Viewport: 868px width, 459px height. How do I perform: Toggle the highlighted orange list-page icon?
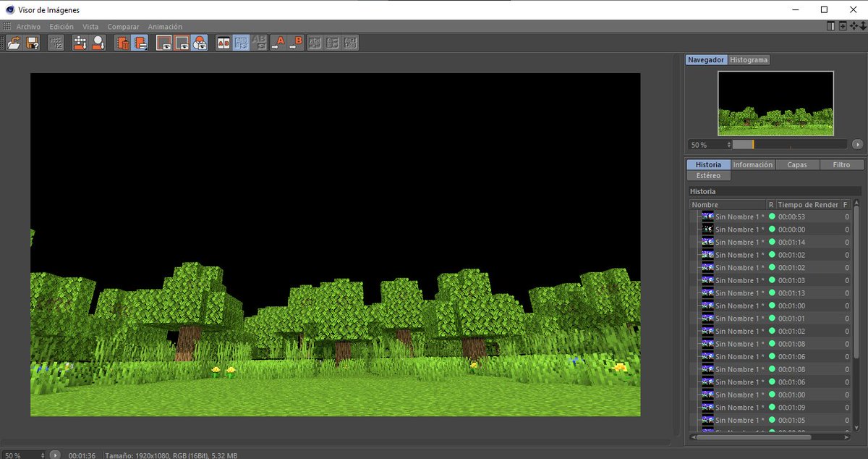tap(140, 43)
